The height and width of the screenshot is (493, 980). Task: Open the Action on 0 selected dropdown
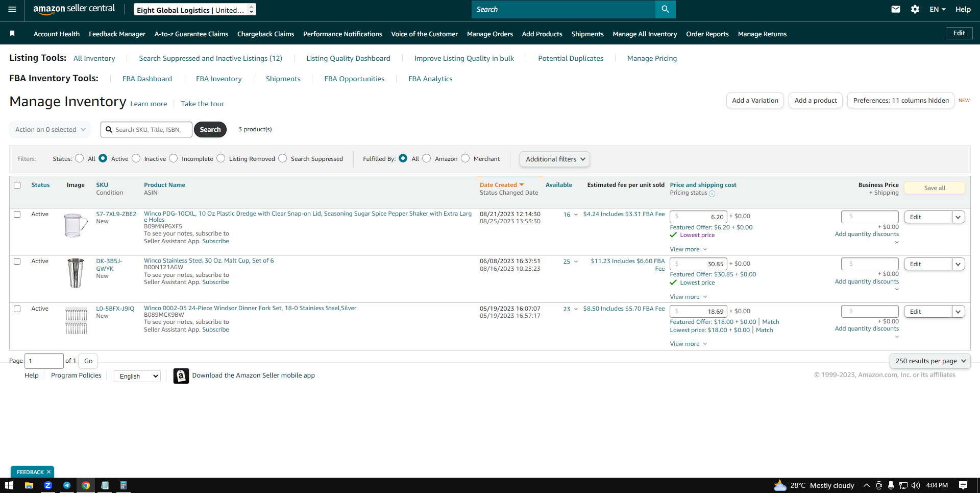[x=50, y=130]
